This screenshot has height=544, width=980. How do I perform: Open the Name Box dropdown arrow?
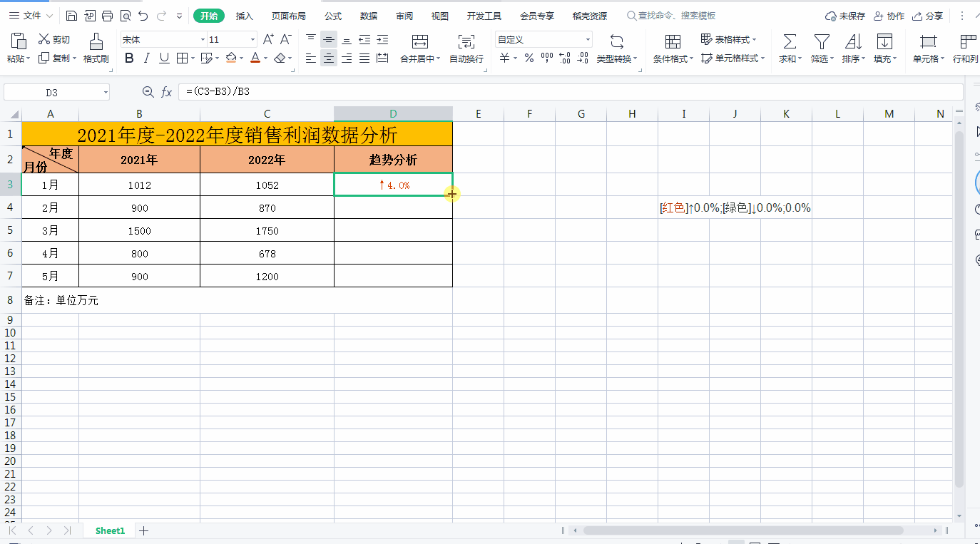(106, 92)
